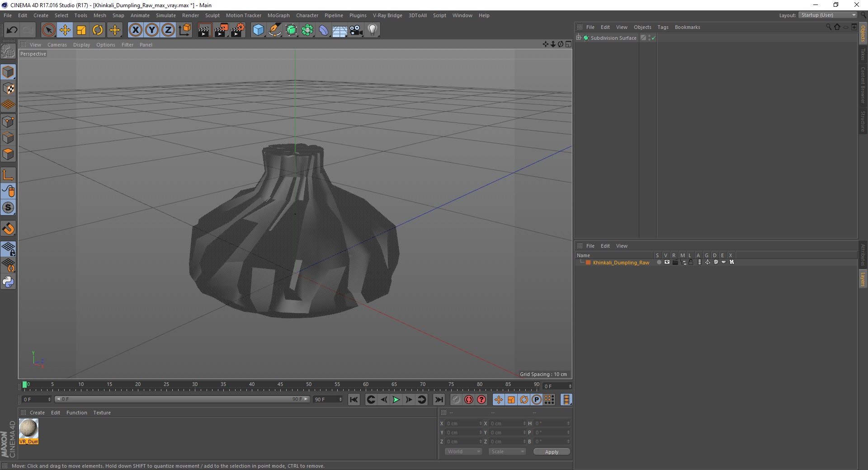Click Object Manager search magnifier icon
This screenshot has width=868, height=470.
pos(828,27)
